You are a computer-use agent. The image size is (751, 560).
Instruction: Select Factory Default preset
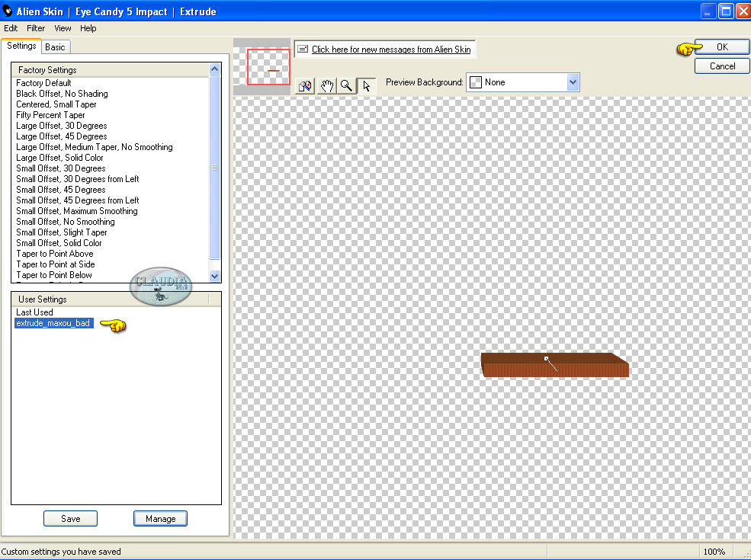(x=43, y=83)
